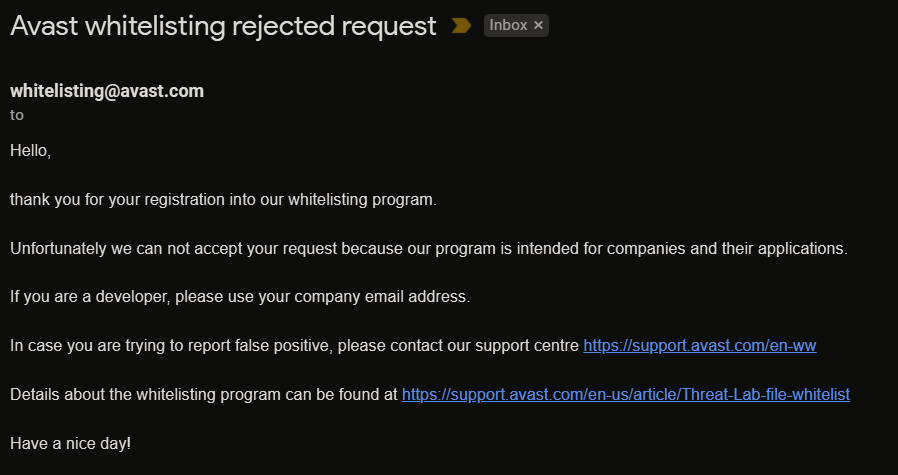Click the yellow importance marker icon
Image resolution: width=898 pixels, height=475 pixels.
pyautogui.click(x=461, y=26)
